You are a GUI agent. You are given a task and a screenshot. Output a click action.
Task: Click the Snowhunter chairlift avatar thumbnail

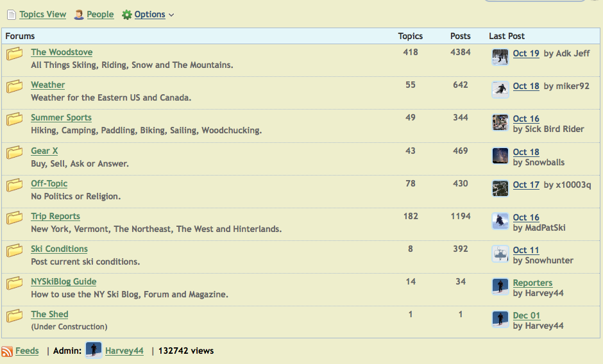tap(500, 254)
